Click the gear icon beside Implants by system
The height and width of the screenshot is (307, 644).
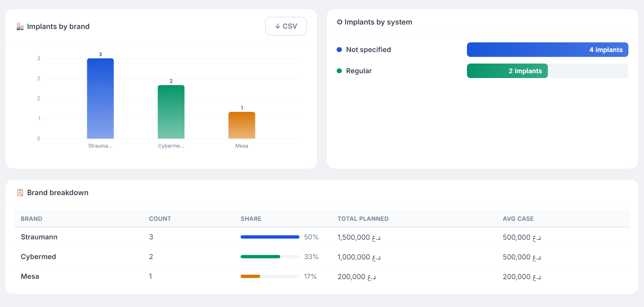click(340, 22)
